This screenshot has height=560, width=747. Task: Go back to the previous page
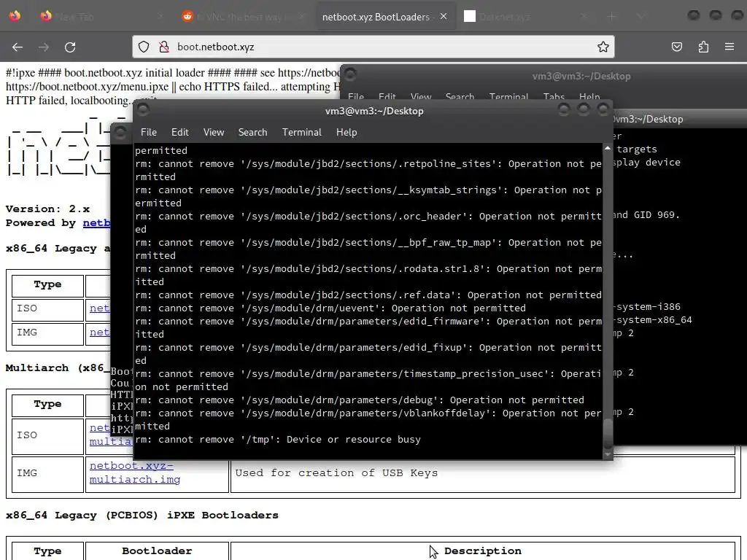coord(18,47)
